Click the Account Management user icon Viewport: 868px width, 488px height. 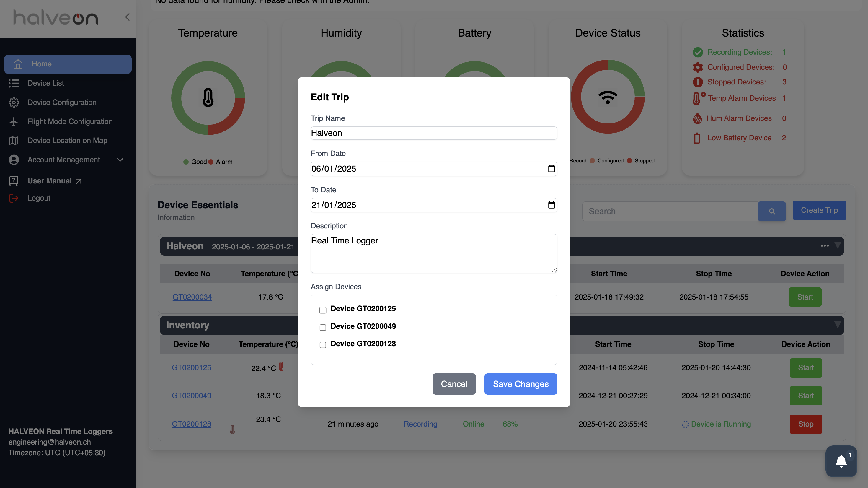pos(14,160)
